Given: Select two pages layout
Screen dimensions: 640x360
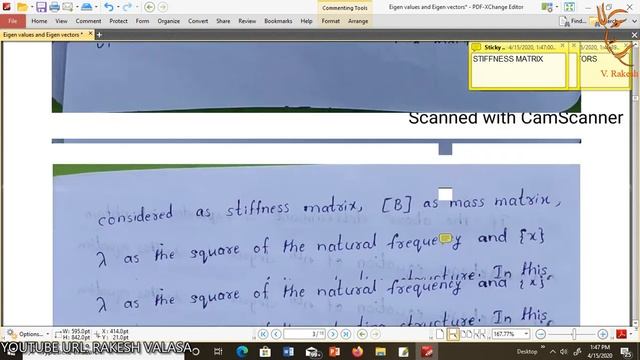Looking at the screenshot, I should pyautogui.click(x=466, y=334).
